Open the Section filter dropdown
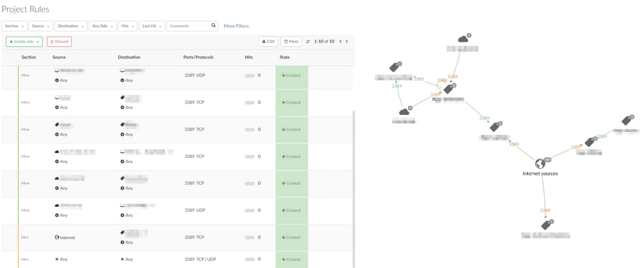 coord(14,26)
